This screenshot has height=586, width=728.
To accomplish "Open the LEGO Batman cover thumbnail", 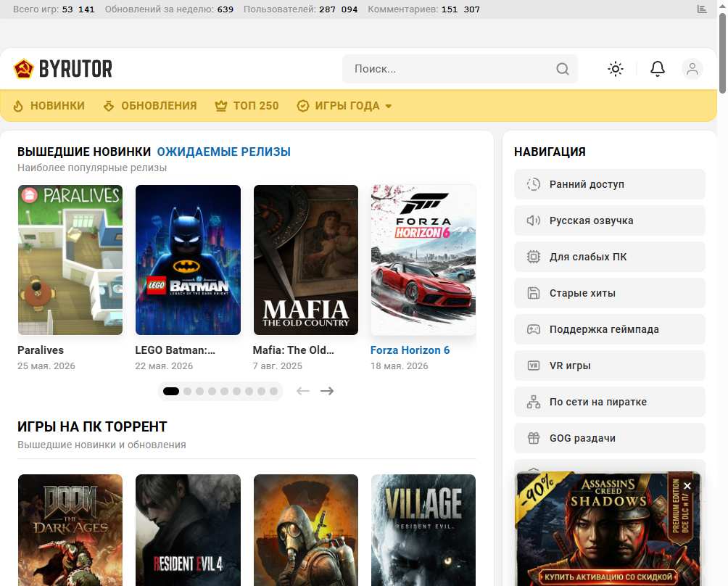I will [x=188, y=260].
